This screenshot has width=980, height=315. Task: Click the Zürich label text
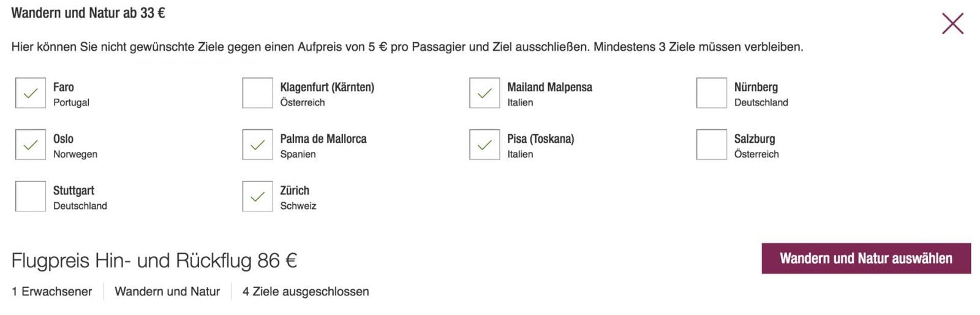click(x=295, y=191)
